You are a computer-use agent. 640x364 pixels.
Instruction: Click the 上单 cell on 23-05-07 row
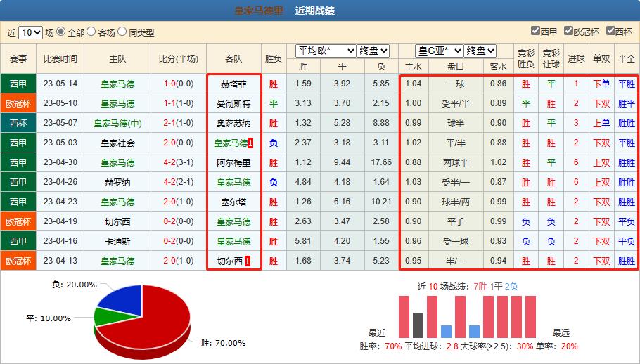click(x=601, y=123)
